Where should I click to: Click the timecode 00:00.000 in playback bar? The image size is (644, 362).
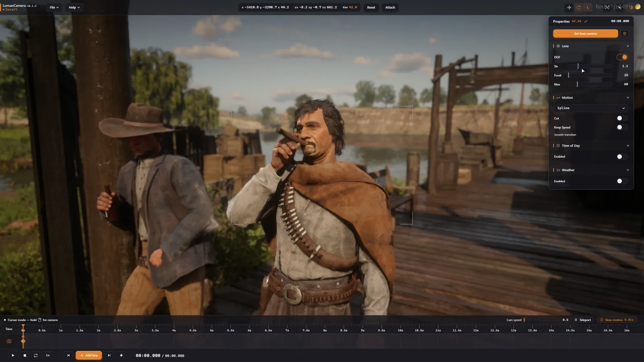148,356
